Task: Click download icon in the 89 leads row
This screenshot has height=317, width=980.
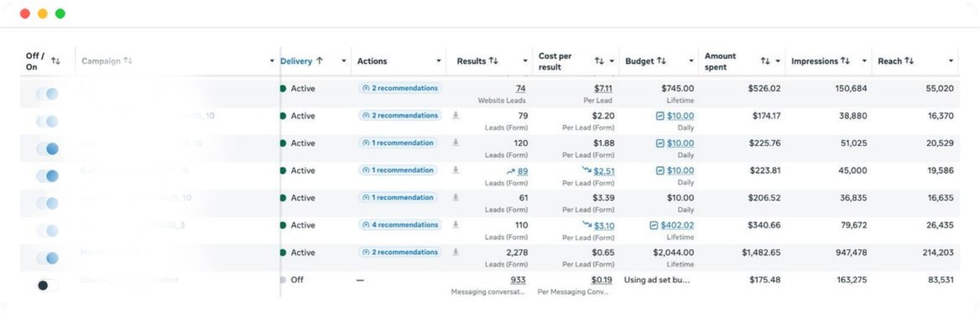Action: click(456, 170)
